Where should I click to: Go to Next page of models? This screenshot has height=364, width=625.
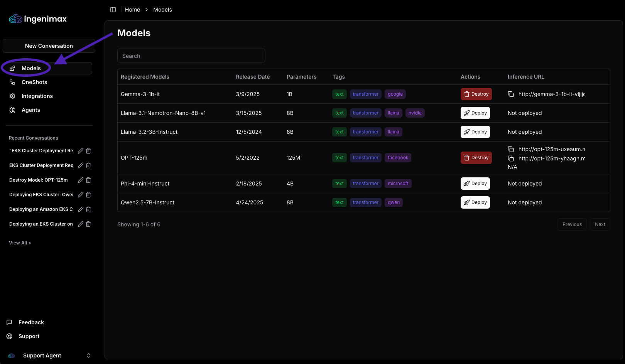pos(600,224)
